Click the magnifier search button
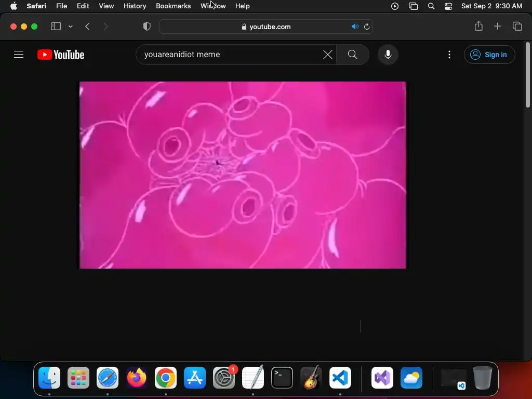The width and height of the screenshot is (532, 399). (x=353, y=54)
